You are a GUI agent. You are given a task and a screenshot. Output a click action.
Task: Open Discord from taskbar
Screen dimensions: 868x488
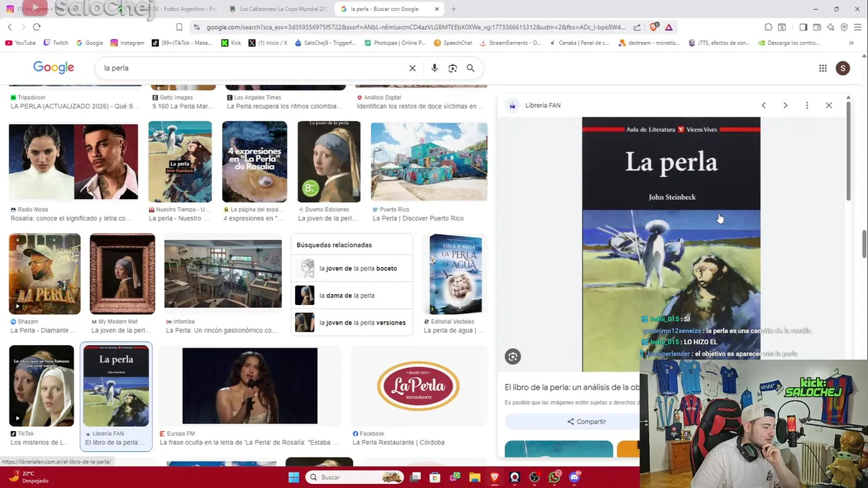point(575,477)
